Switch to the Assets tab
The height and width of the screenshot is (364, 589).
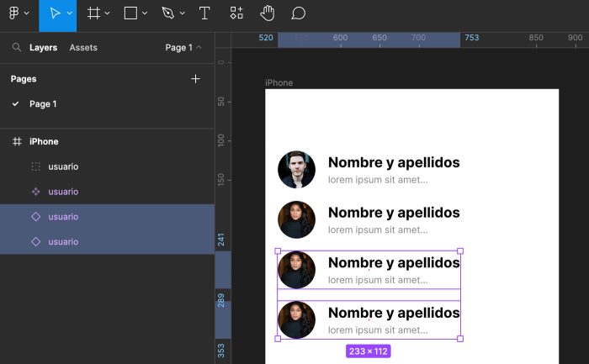pyautogui.click(x=83, y=48)
